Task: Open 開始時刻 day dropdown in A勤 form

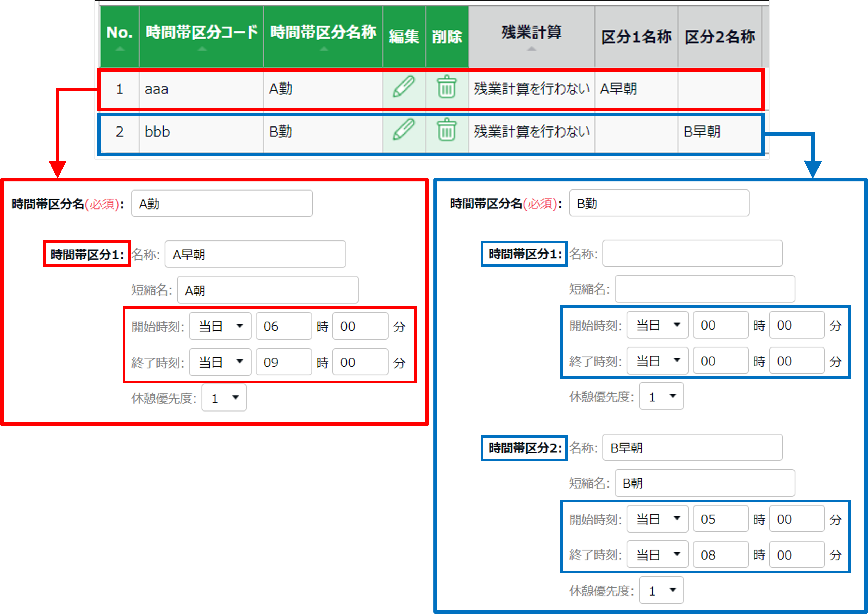Action: pyautogui.click(x=220, y=326)
